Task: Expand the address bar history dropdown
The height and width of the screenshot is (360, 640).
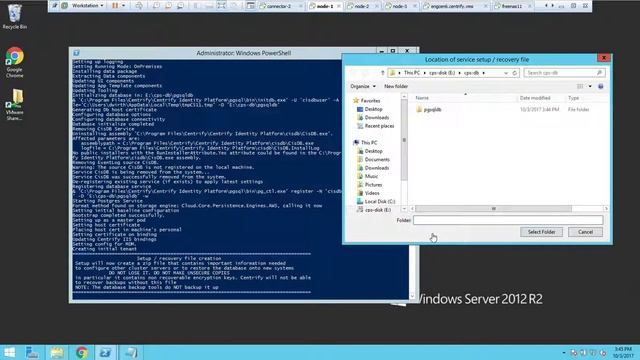Action: (506, 73)
